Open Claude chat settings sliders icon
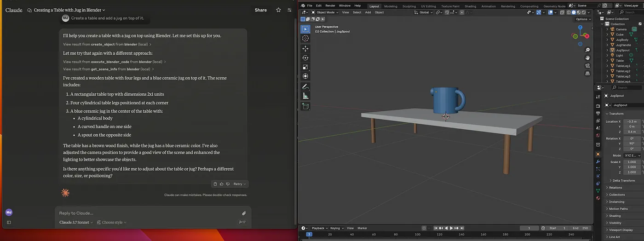The height and width of the screenshot is (241, 644). [x=289, y=10]
